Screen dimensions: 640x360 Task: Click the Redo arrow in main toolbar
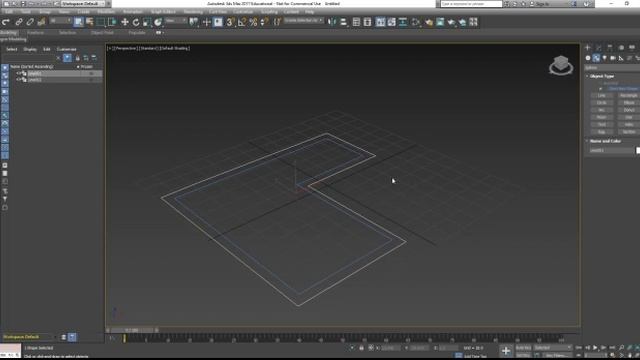pos(6,22)
